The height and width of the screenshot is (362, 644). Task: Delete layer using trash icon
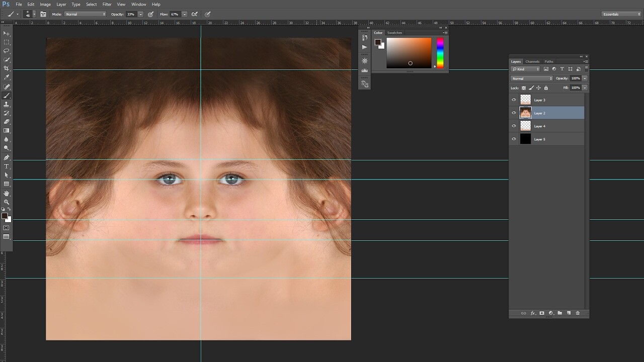coord(578,313)
